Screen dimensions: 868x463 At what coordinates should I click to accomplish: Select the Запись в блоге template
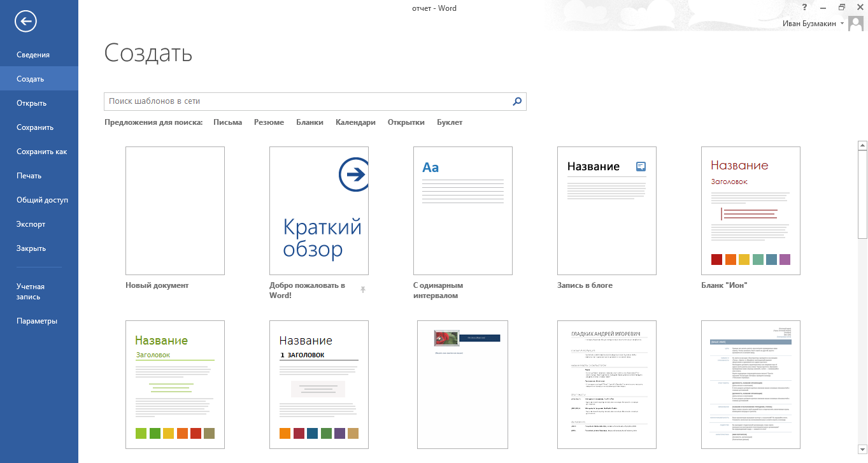click(x=607, y=211)
